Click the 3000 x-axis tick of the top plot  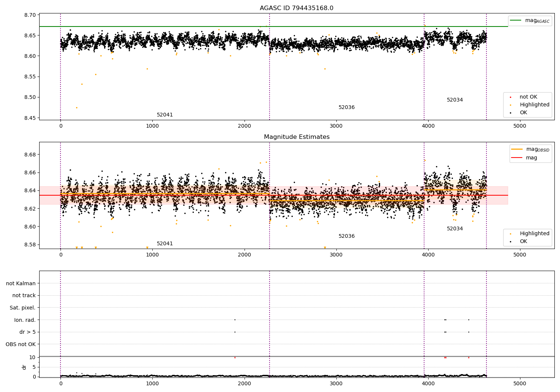(336, 126)
